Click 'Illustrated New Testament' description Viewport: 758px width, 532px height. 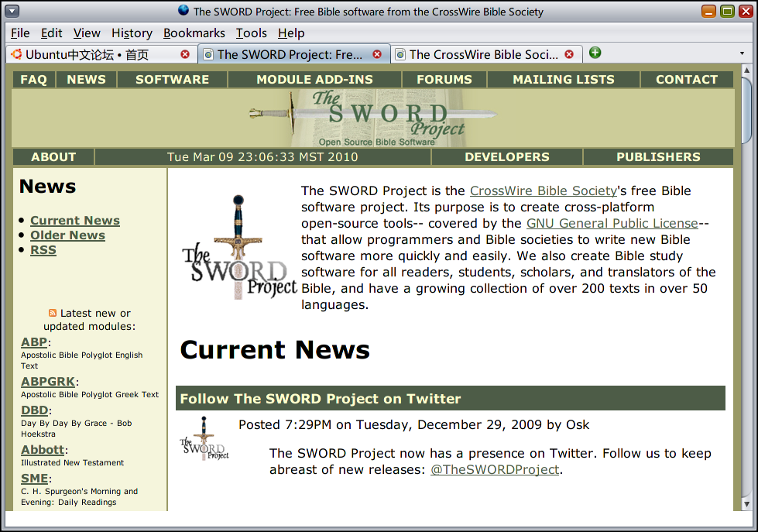click(x=72, y=463)
